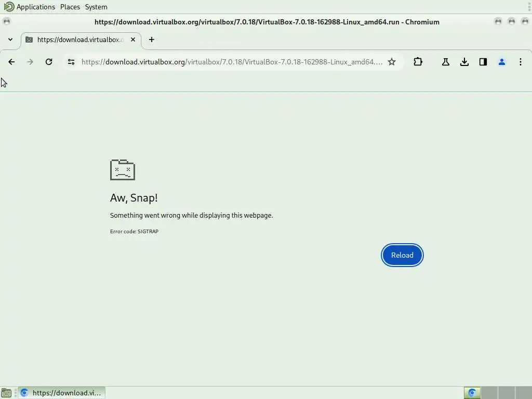
Task: Bookmark this tab with the star icon
Action: (392, 62)
